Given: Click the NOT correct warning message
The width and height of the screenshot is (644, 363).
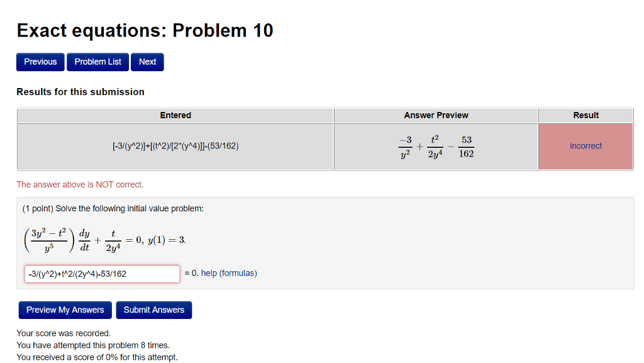Looking at the screenshot, I should (x=80, y=184).
